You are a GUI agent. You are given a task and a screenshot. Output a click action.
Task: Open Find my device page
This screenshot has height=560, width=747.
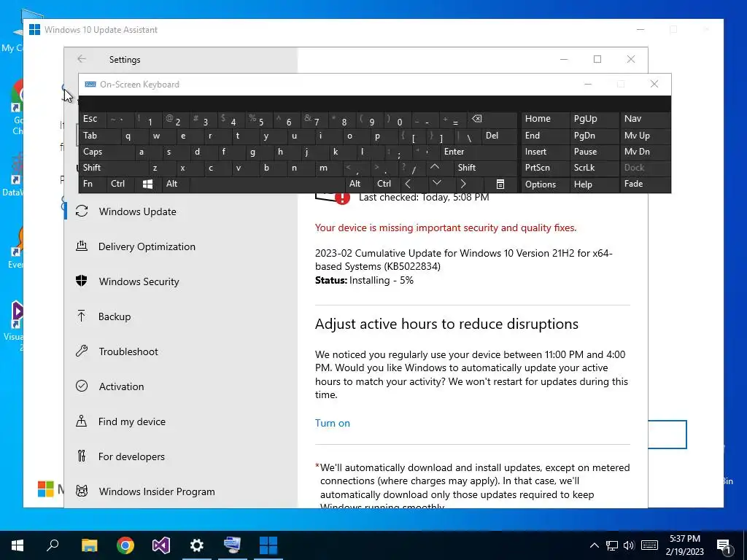click(x=181, y=421)
